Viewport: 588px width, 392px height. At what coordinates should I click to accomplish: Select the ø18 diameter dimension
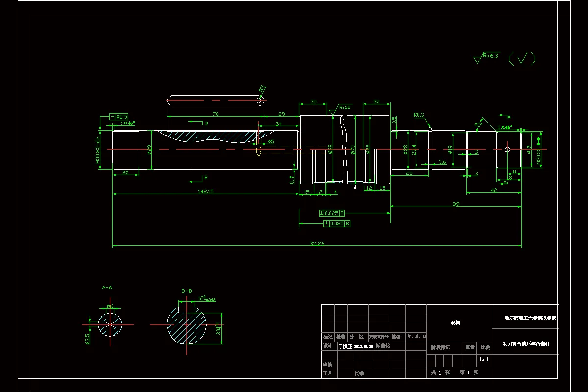(529, 149)
